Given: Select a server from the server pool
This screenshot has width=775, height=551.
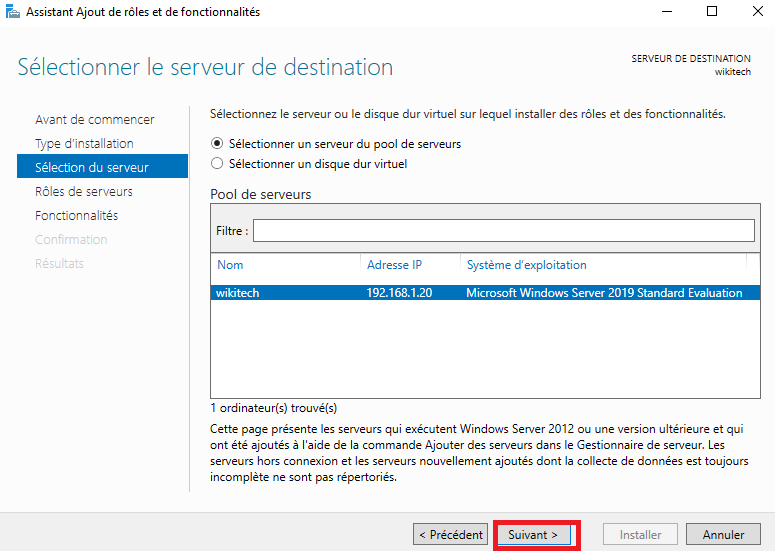Looking at the screenshot, I should [217, 144].
